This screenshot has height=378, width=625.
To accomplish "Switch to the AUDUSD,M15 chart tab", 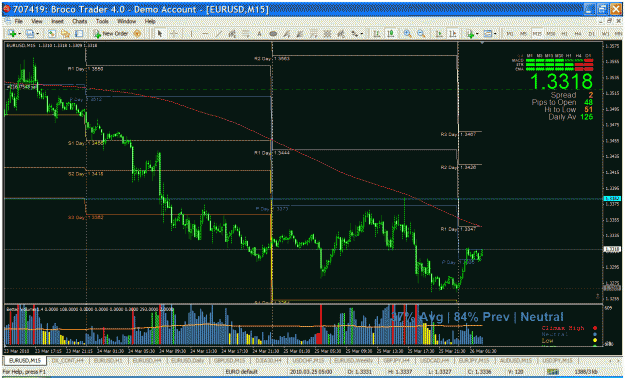I will pyautogui.click(x=516, y=360).
